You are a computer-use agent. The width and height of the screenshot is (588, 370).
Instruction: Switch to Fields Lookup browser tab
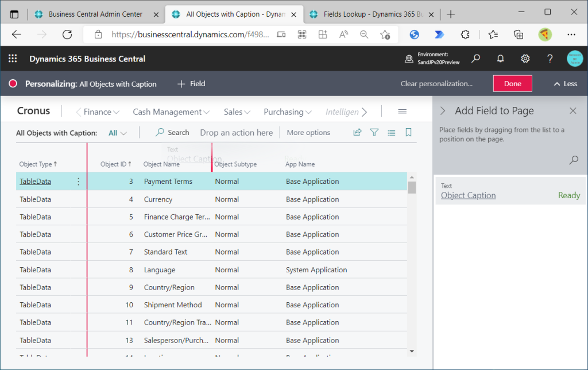pos(373,14)
